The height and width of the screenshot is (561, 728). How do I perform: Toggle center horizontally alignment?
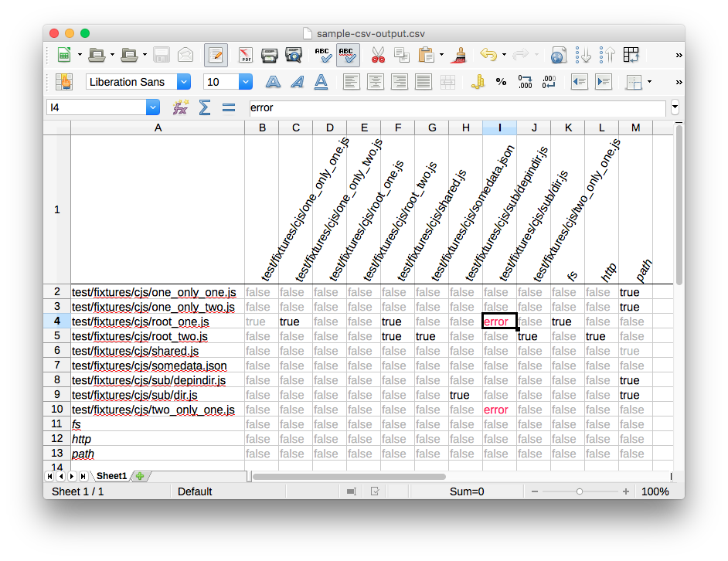(x=375, y=82)
